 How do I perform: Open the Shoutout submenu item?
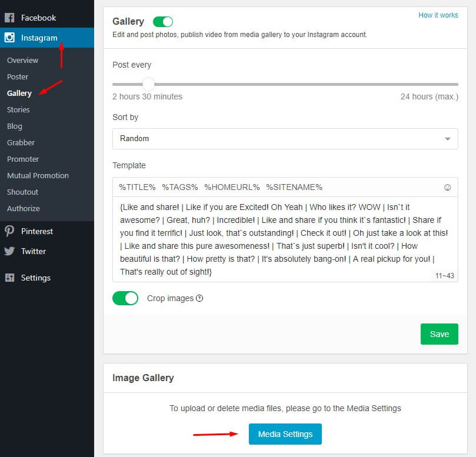tap(22, 192)
